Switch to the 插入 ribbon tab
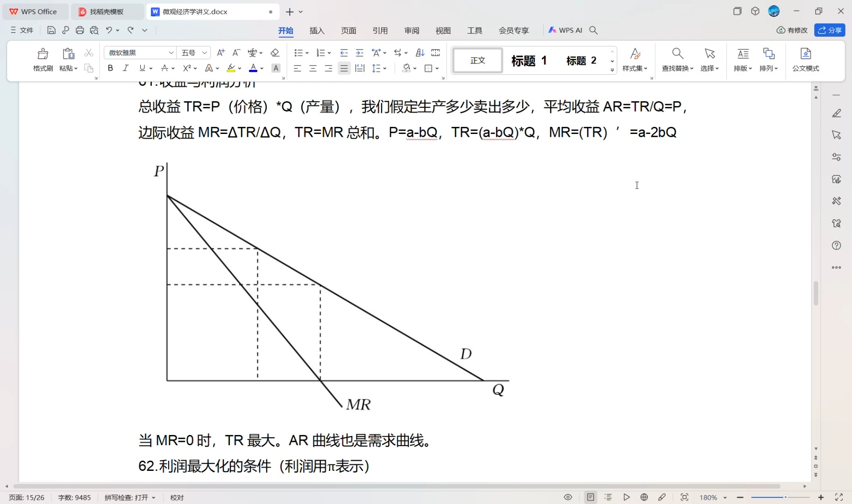 tap(317, 30)
